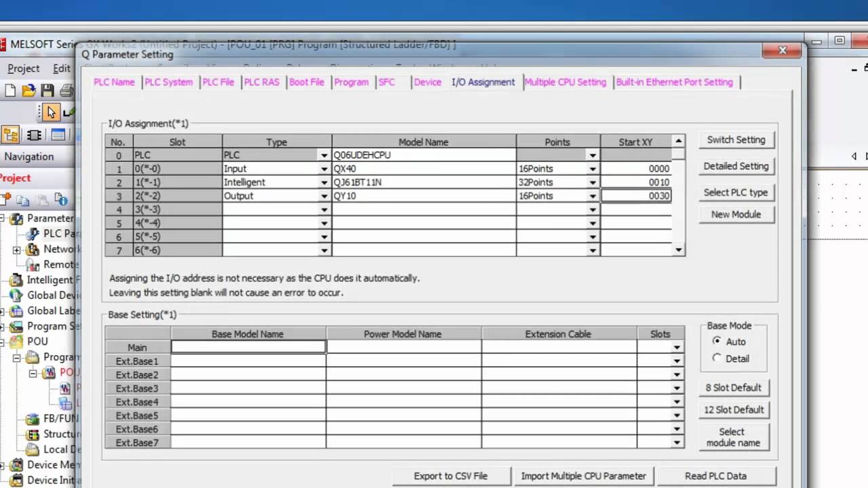
Task: Click the Parameter tree node icon
Action: pos(16,218)
